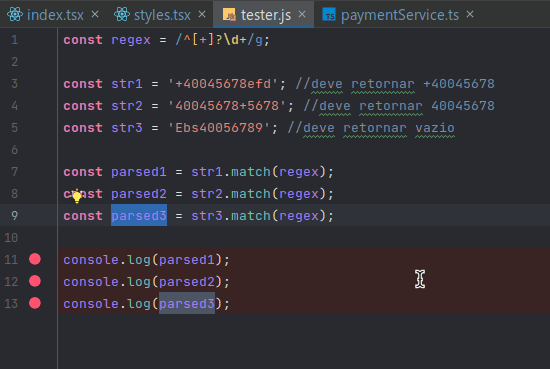This screenshot has width=550, height=369.
Task: Click the string '+40045678efd' on line 3
Action: click(x=223, y=84)
